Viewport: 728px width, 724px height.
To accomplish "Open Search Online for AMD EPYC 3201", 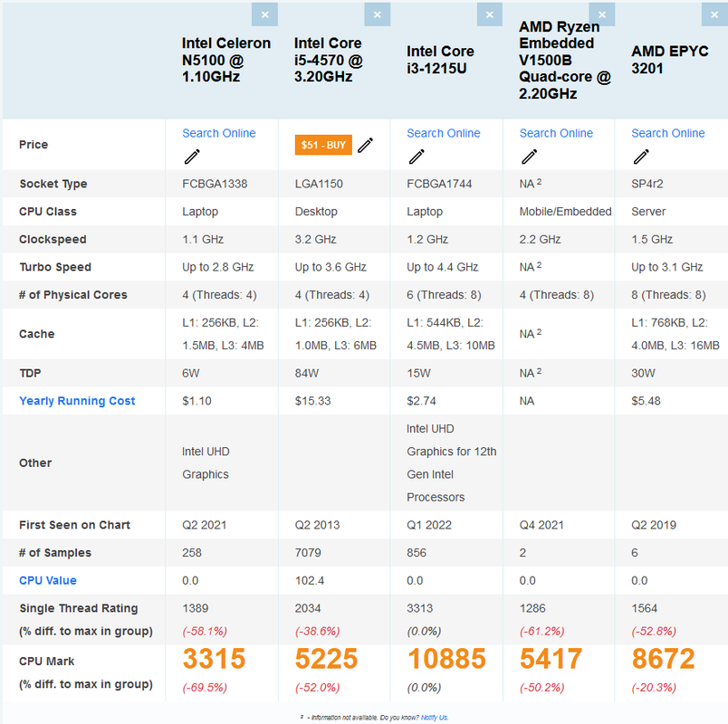I will (667, 133).
